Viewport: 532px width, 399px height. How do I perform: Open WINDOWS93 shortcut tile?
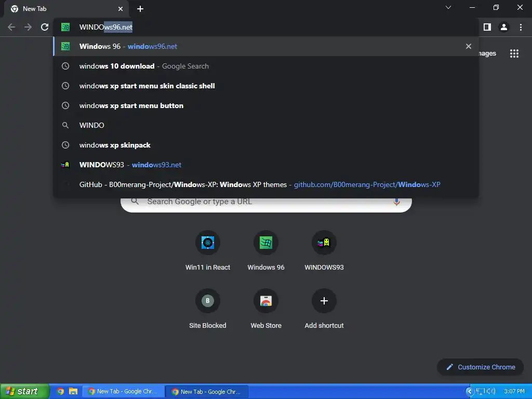[x=324, y=251]
